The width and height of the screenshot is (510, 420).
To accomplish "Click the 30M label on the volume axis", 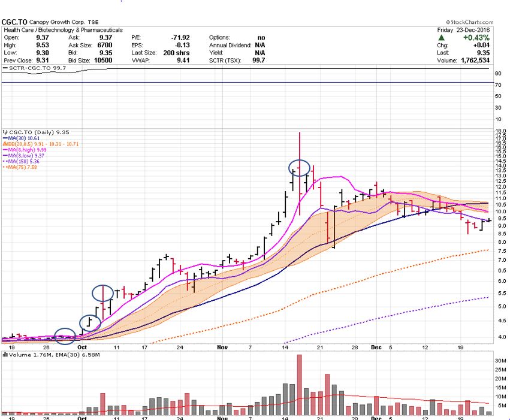I will (500, 361).
